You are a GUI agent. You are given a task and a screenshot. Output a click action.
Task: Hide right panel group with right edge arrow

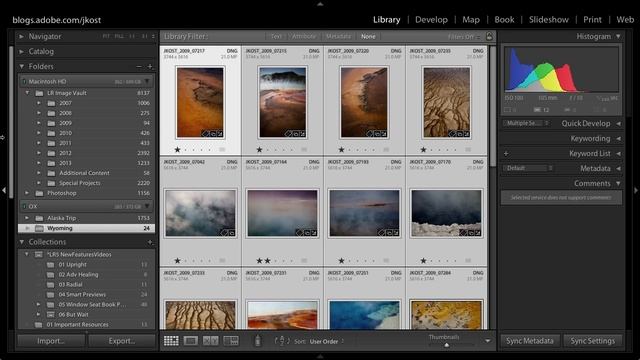(636, 190)
